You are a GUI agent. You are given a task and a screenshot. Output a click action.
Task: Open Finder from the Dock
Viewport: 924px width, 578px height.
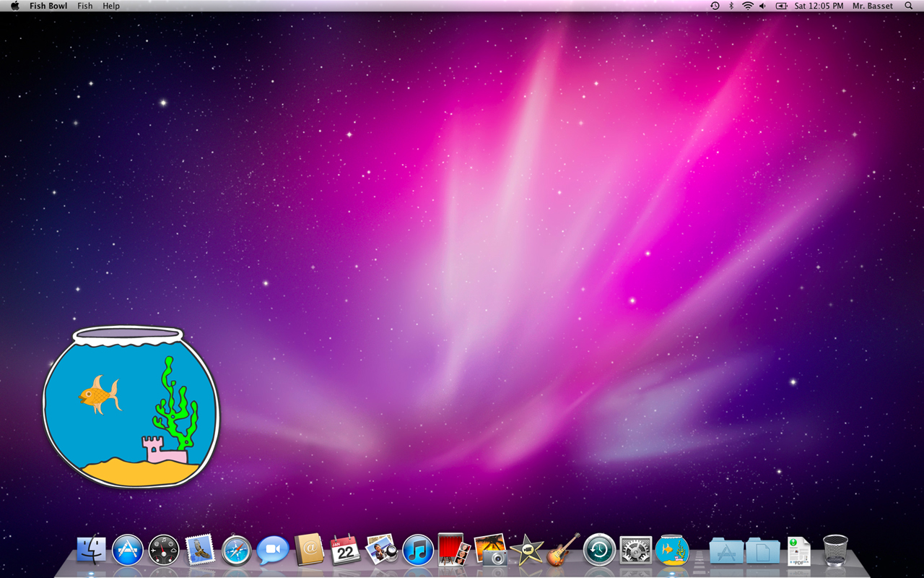92,551
